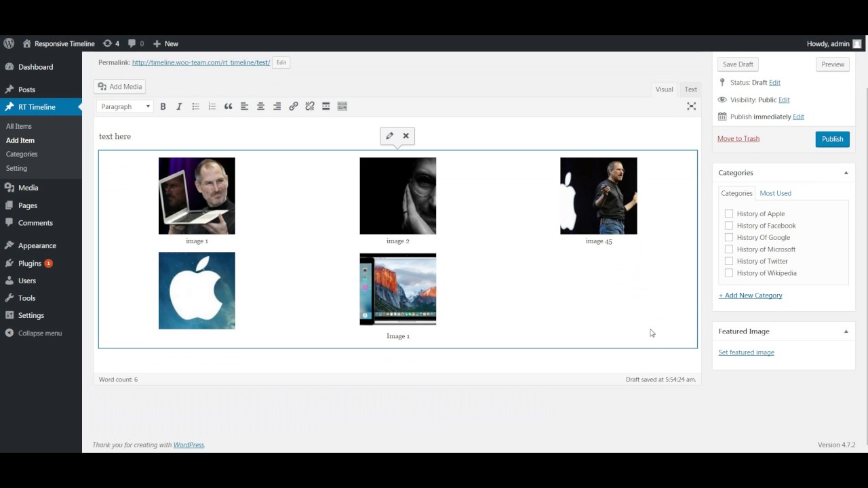
Task: Open Media library in sidebar
Action: coord(28,188)
